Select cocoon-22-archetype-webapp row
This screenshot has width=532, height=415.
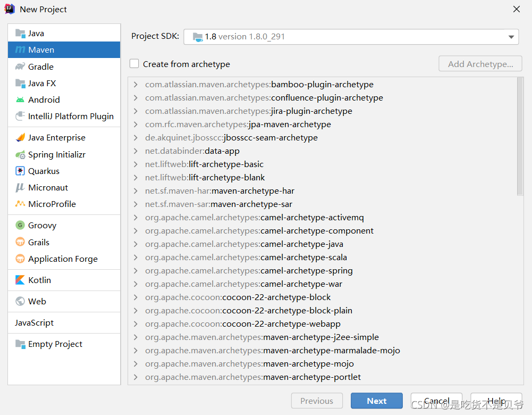point(322,324)
